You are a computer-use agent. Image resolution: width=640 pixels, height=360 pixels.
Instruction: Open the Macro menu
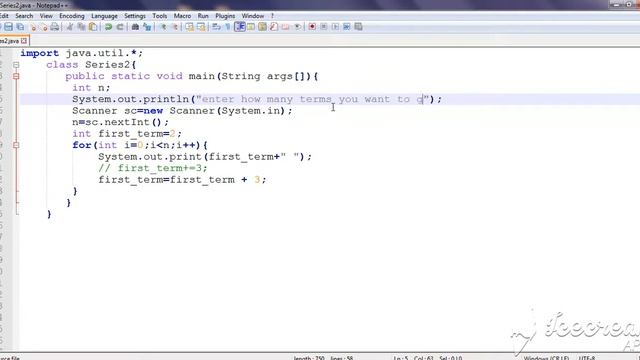pyautogui.click(x=182, y=16)
